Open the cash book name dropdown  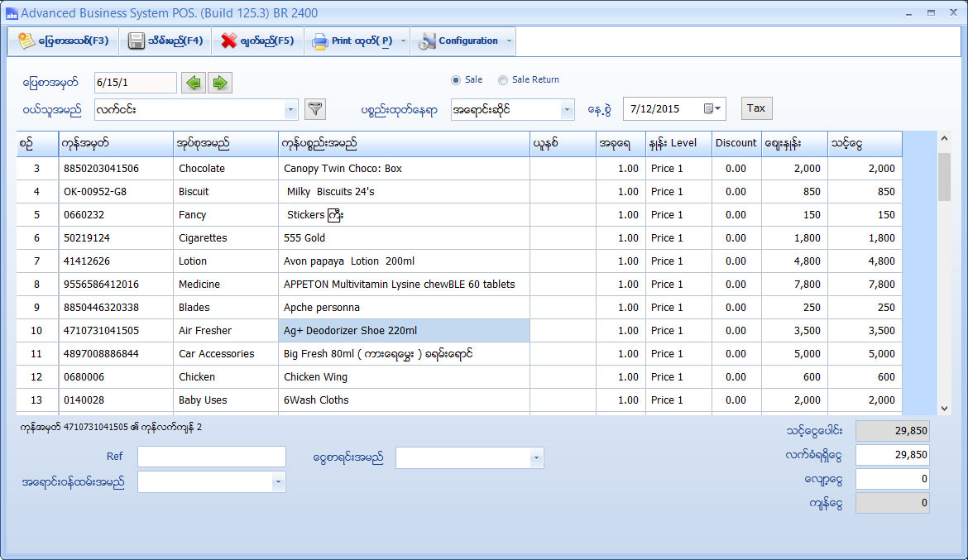coord(536,458)
